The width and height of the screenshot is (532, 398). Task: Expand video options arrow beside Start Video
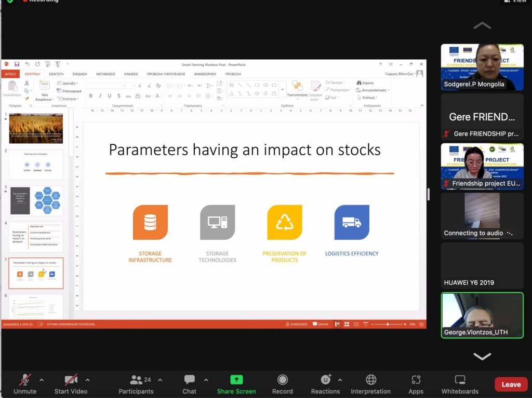[x=87, y=380]
